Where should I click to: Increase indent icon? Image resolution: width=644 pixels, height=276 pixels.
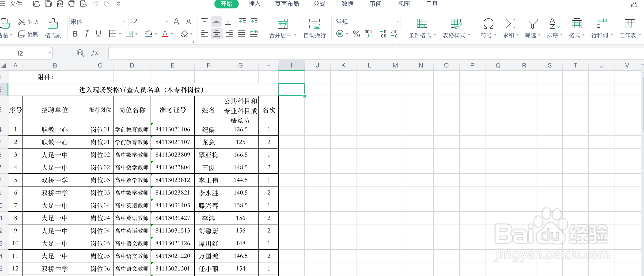254,22
